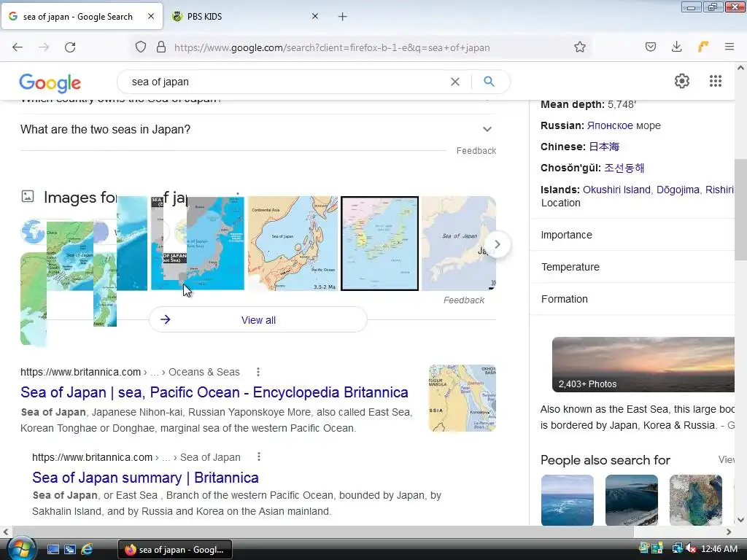Follow the Dōgojima island link
The height and width of the screenshot is (560, 747).
(x=678, y=190)
